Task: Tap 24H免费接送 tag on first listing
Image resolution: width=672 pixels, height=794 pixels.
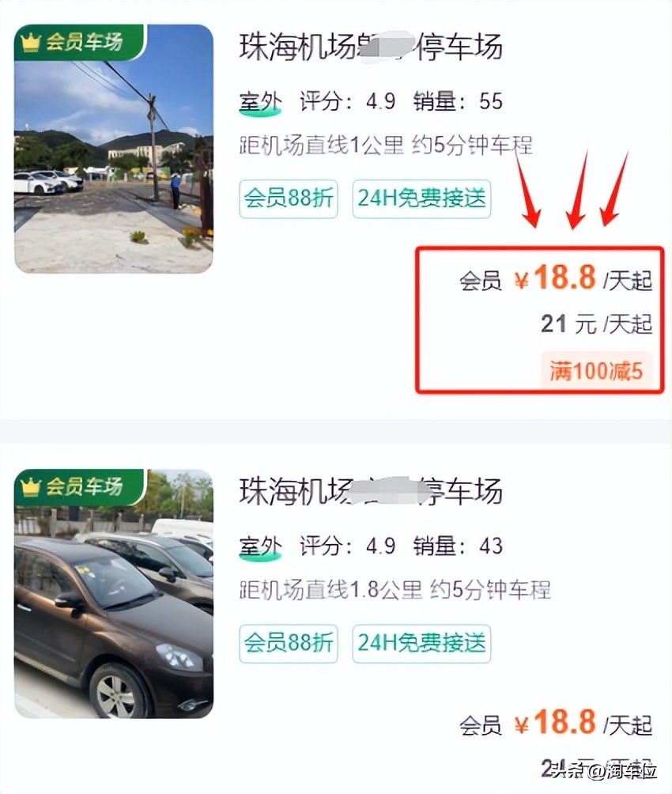Action: point(421,198)
